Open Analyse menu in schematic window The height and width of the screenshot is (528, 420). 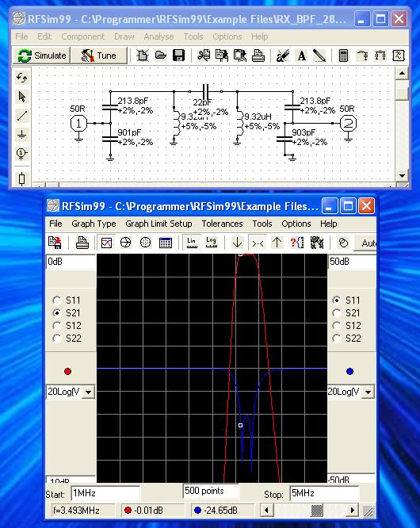(x=158, y=36)
